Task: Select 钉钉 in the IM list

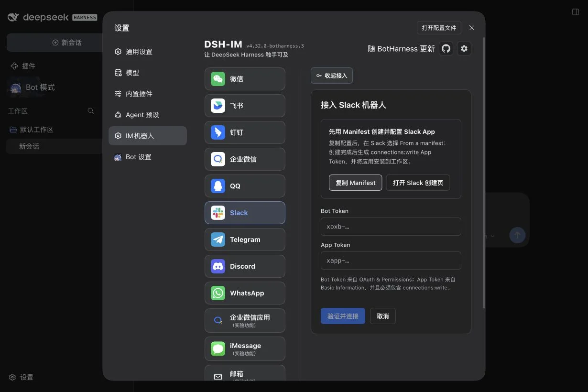Action: (245, 132)
